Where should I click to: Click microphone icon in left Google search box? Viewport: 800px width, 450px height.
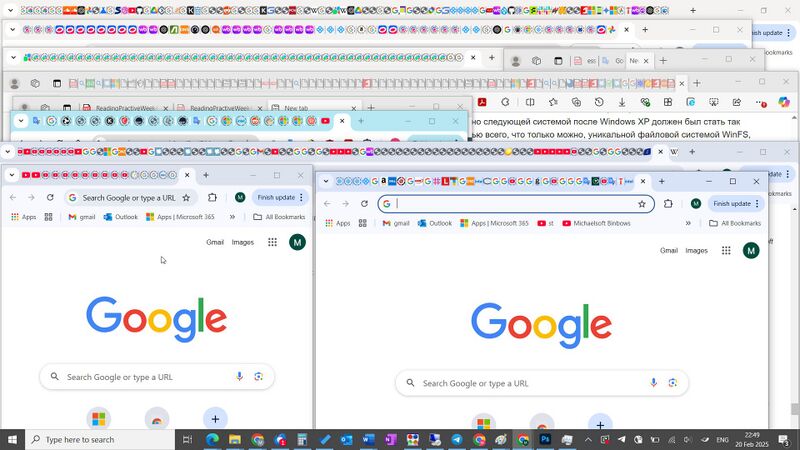239,377
